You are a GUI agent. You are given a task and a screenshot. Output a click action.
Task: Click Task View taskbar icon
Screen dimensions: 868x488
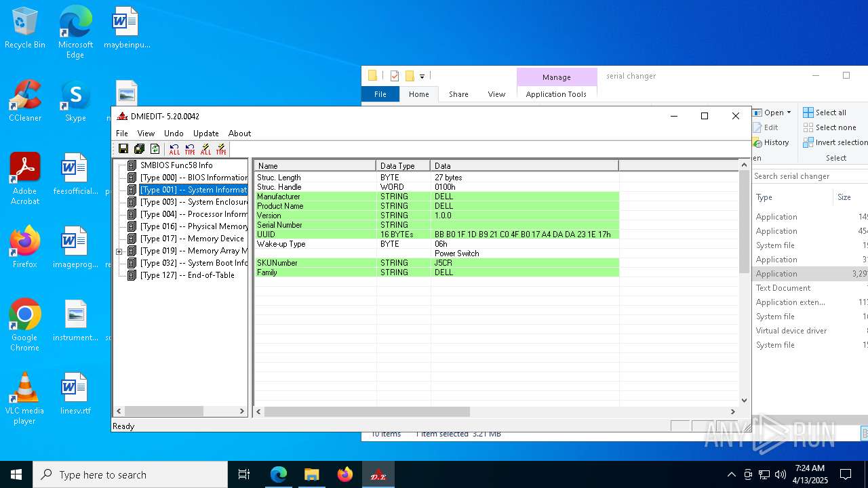point(244,474)
